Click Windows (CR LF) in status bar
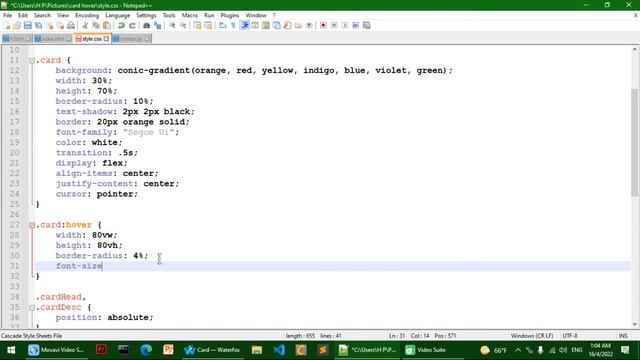The width and height of the screenshot is (640, 360). (532, 336)
